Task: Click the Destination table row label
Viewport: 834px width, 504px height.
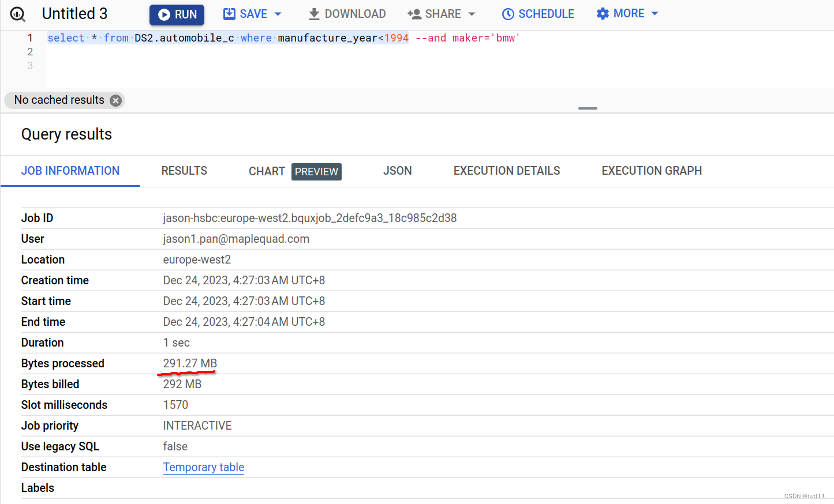Action: point(64,467)
